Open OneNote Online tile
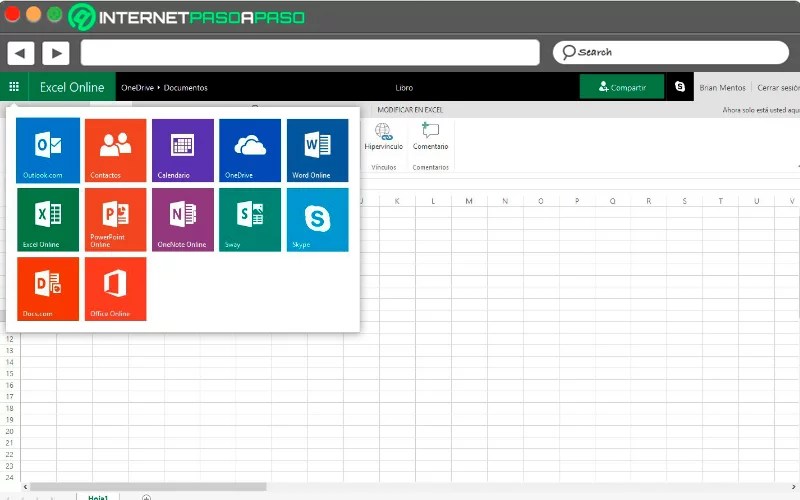This screenshot has width=800, height=500. (x=183, y=219)
